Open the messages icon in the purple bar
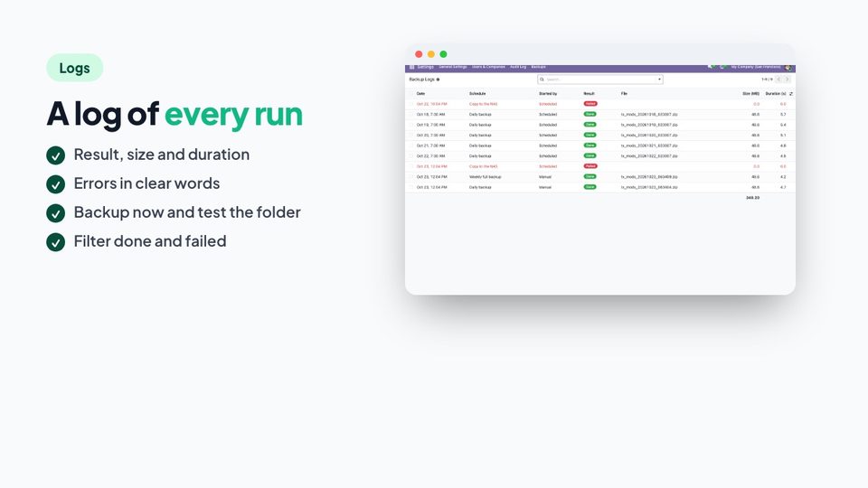 click(711, 67)
